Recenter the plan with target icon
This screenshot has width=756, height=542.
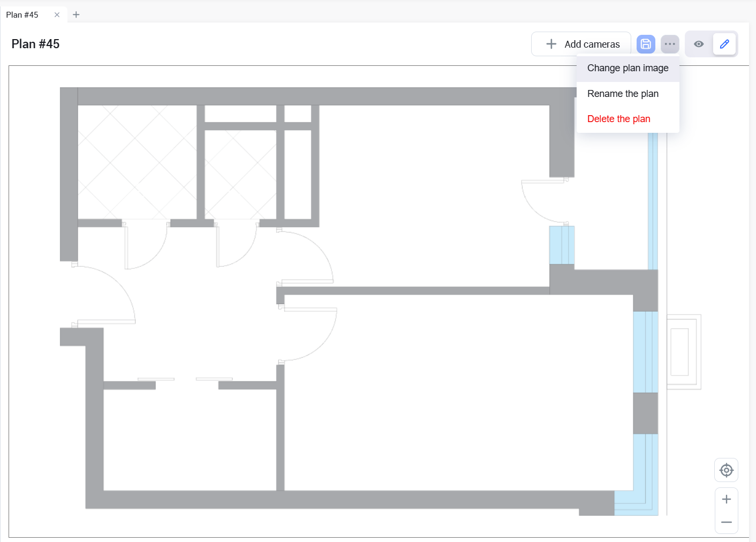coord(726,470)
